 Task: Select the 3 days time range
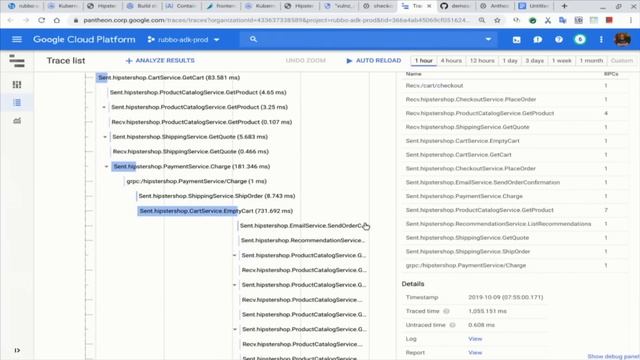pos(534,60)
